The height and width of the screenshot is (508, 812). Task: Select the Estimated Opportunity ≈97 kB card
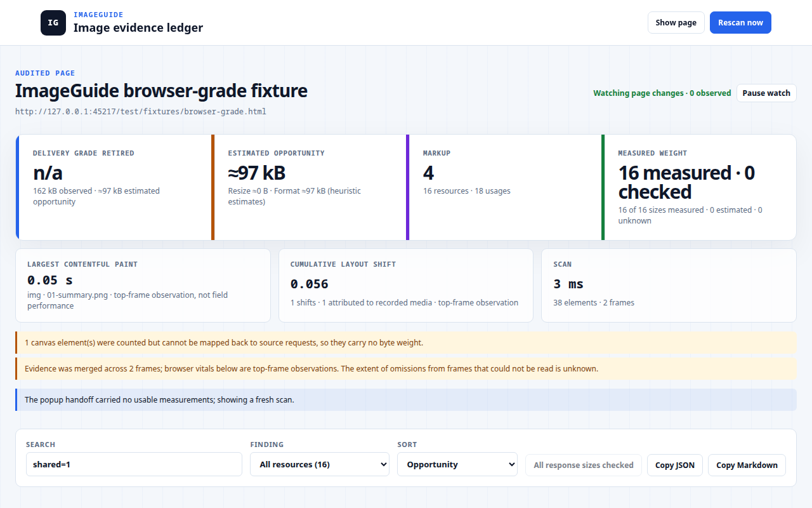(x=309, y=187)
